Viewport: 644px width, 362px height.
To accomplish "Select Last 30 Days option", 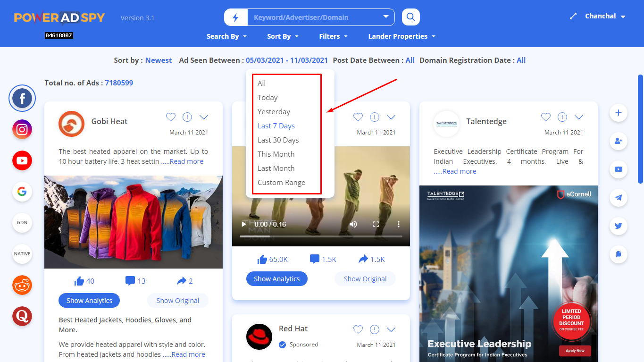I will (x=278, y=140).
